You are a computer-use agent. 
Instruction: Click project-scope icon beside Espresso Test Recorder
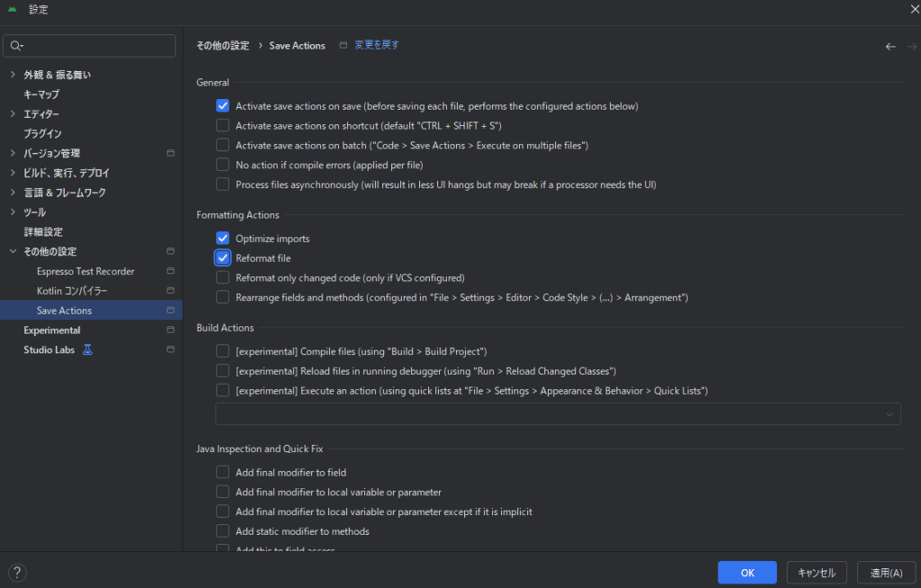click(x=170, y=272)
